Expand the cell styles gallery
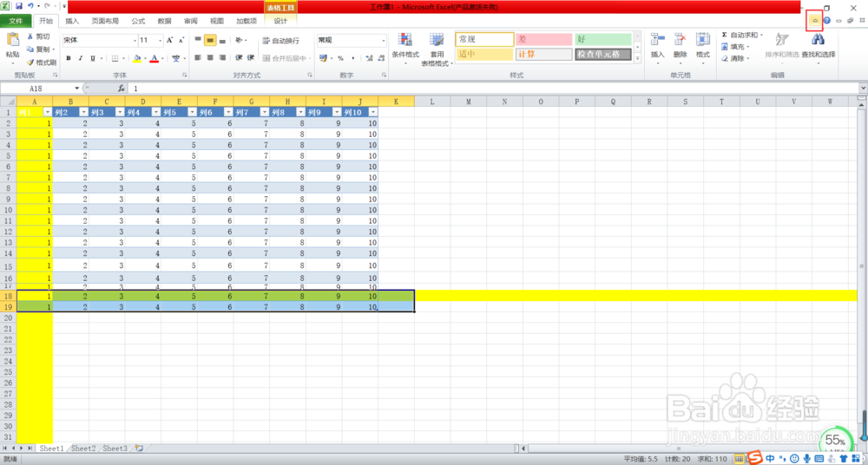Viewport: 868px width, 465px height. [x=636, y=58]
